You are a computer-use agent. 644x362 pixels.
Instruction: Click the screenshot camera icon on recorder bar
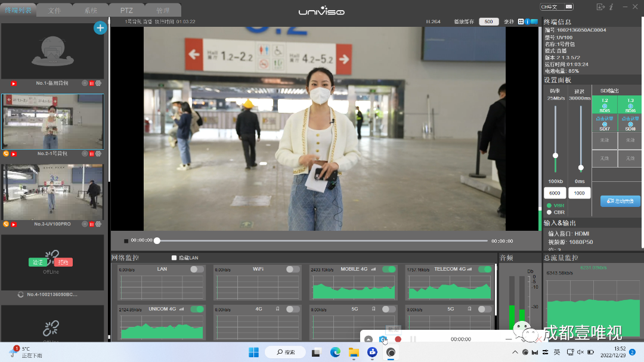383,339
